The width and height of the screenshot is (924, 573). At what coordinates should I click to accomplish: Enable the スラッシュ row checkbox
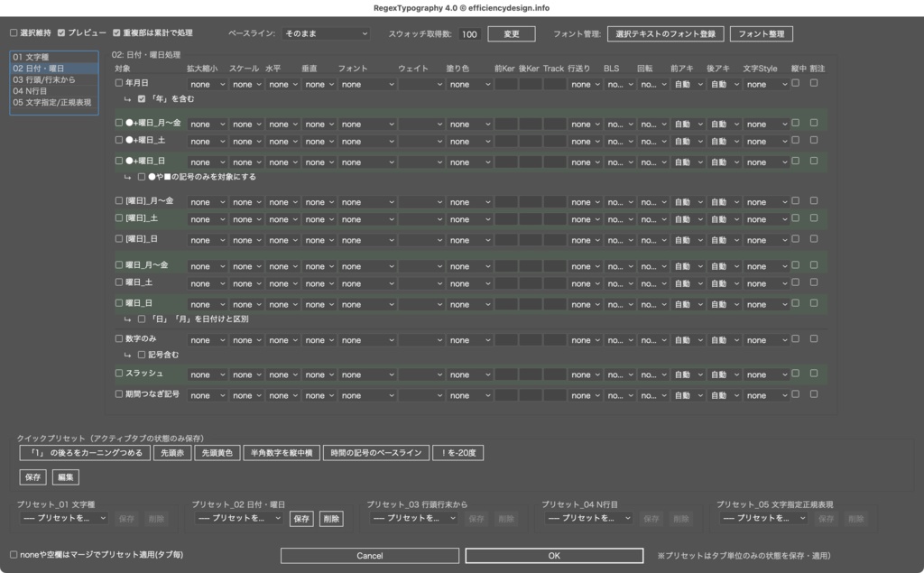pyautogui.click(x=119, y=374)
